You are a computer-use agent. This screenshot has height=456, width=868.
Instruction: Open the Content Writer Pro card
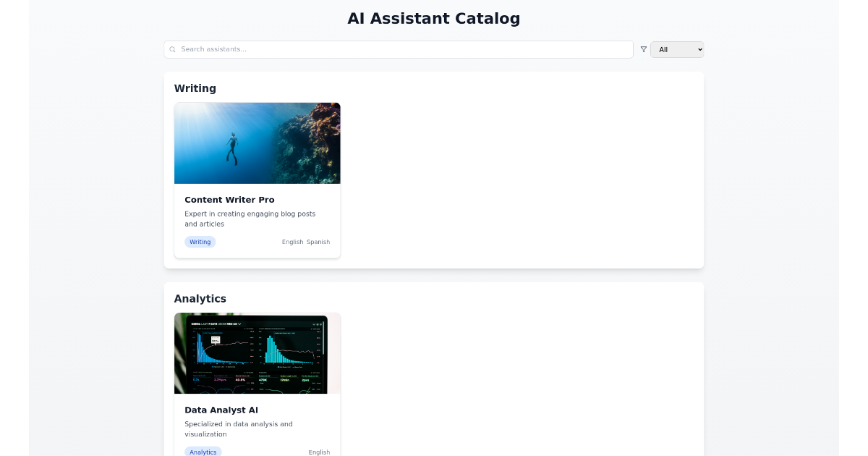[257, 180]
